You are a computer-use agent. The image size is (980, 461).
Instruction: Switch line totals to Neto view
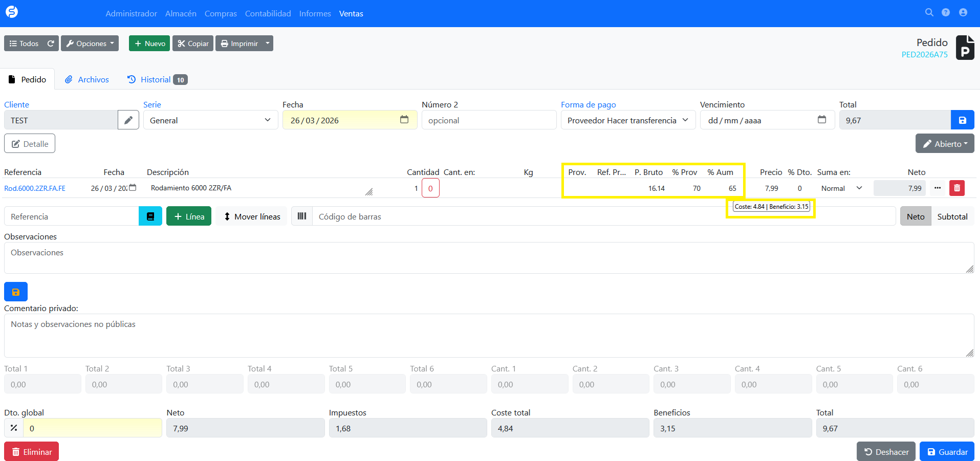[x=915, y=216]
